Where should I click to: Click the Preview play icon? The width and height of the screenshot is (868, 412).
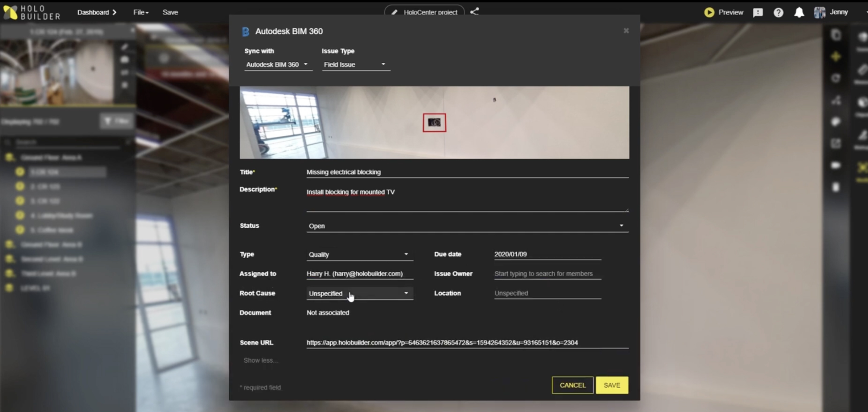coord(709,12)
